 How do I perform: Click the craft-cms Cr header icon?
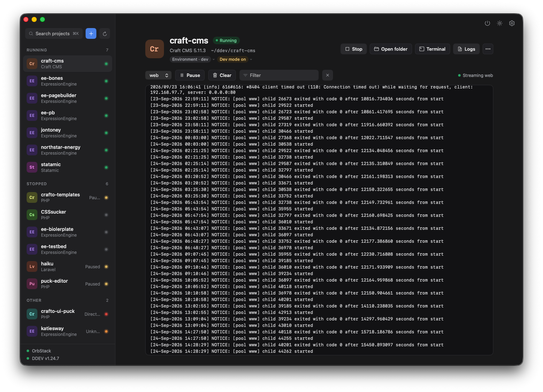click(x=155, y=49)
